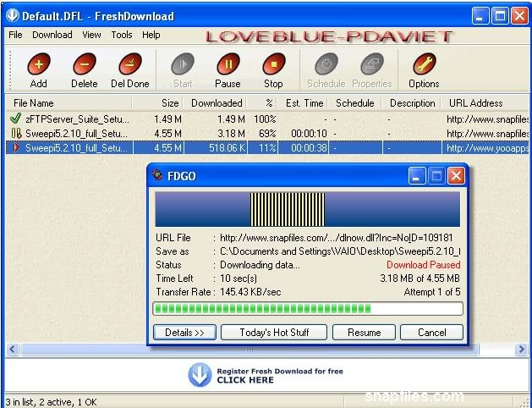Viewport: 532px width, 408px height.
Task: Click status bar '3 in list, 2 active, 1 OK'
Action: point(52,402)
